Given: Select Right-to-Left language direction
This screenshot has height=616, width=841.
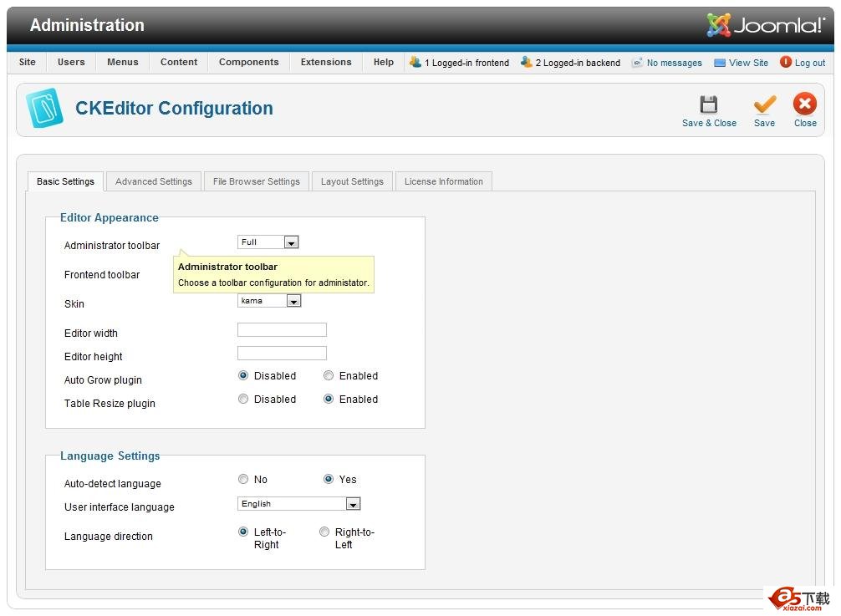Looking at the screenshot, I should tap(324, 532).
